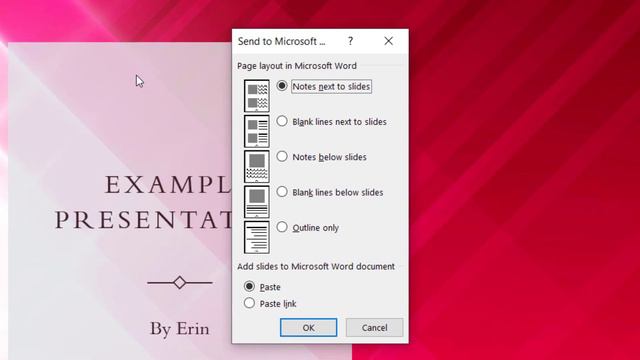The image size is (640, 360).
Task: Click the Notes below slides layout icon
Action: [x=257, y=167]
